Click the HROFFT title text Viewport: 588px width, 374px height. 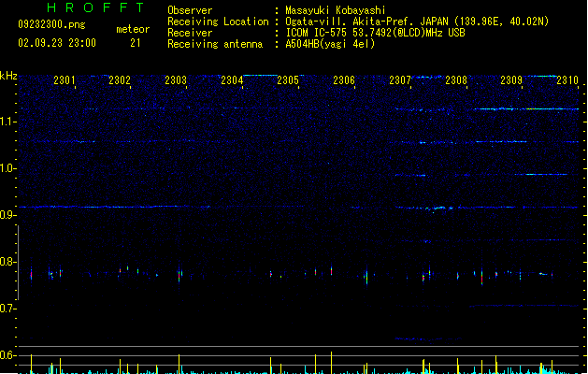pos(96,7)
